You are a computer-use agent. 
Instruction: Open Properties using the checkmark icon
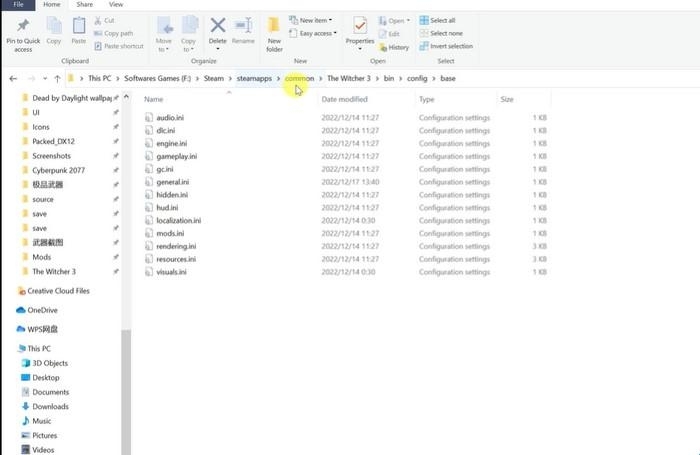tap(359, 26)
